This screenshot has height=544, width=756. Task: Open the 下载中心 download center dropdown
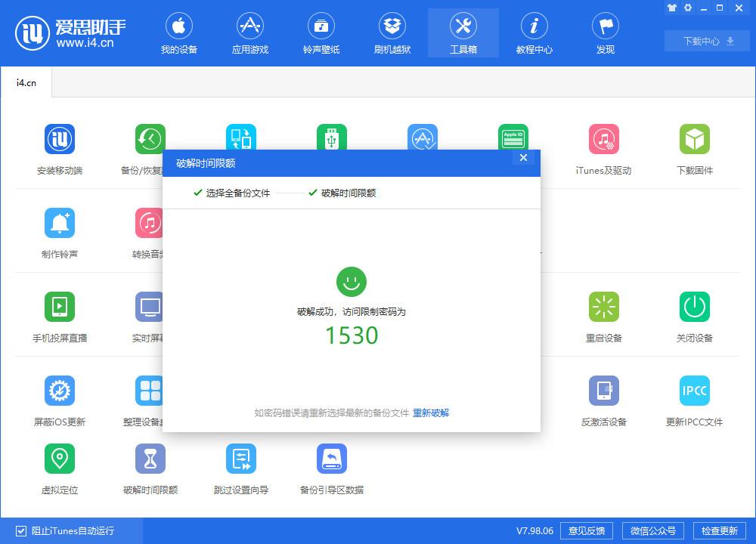pos(706,41)
